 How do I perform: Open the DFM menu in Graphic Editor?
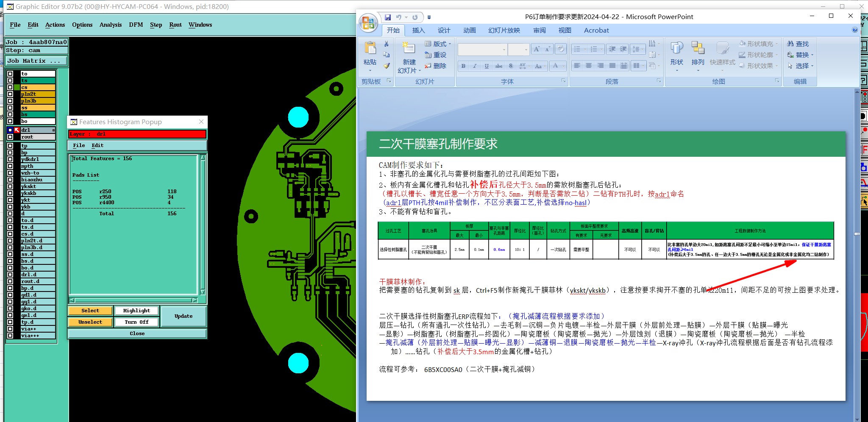tap(136, 25)
